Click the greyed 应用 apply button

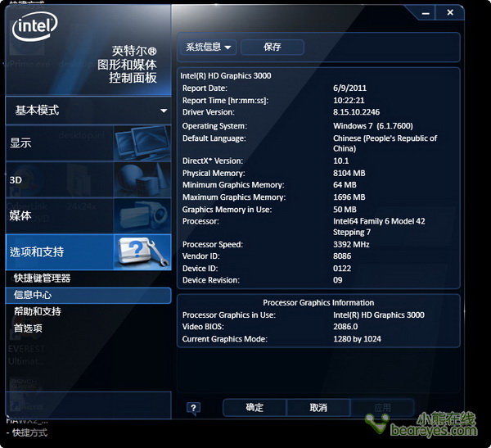[382, 408]
